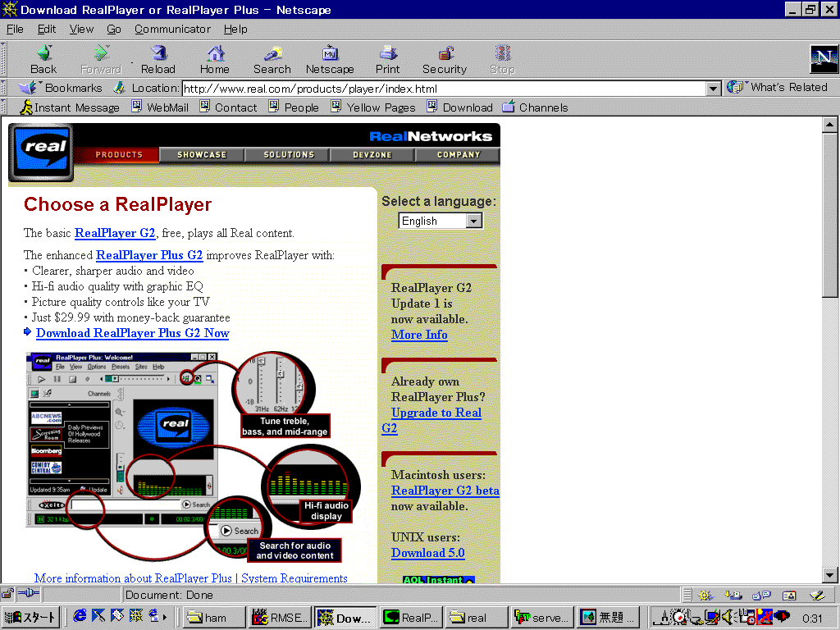The image size is (840, 630).
Task: Switch to the SHOWCASE tab
Action: [x=202, y=155]
